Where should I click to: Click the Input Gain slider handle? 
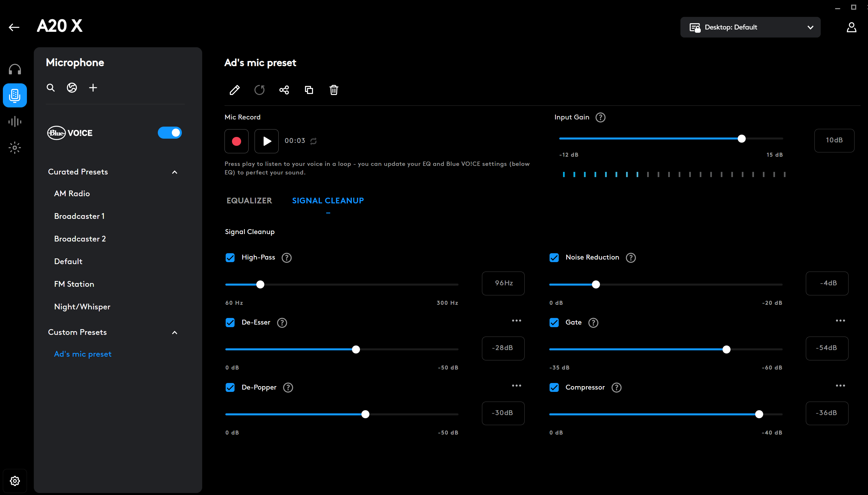click(742, 139)
